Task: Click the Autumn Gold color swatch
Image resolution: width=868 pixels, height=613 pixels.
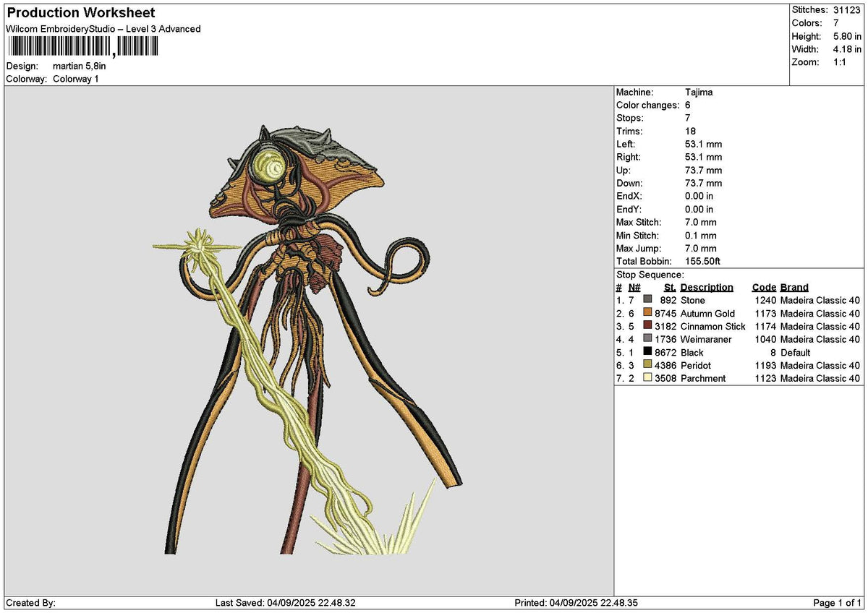Action: [x=647, y=313]
